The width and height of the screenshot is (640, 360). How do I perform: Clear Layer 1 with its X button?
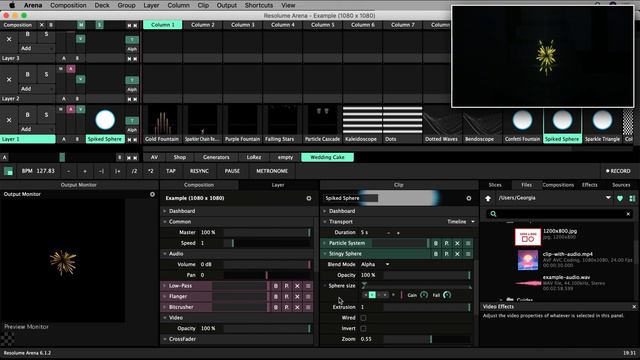(9, 120)
